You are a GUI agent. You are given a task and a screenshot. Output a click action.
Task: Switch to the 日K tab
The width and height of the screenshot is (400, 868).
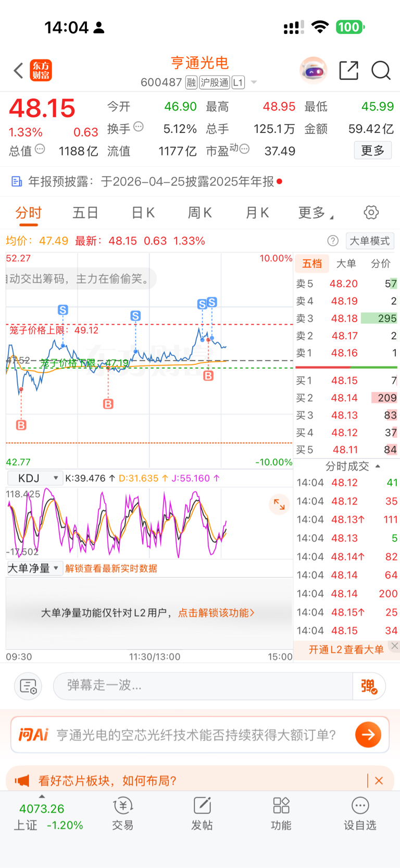coord(143,213)
